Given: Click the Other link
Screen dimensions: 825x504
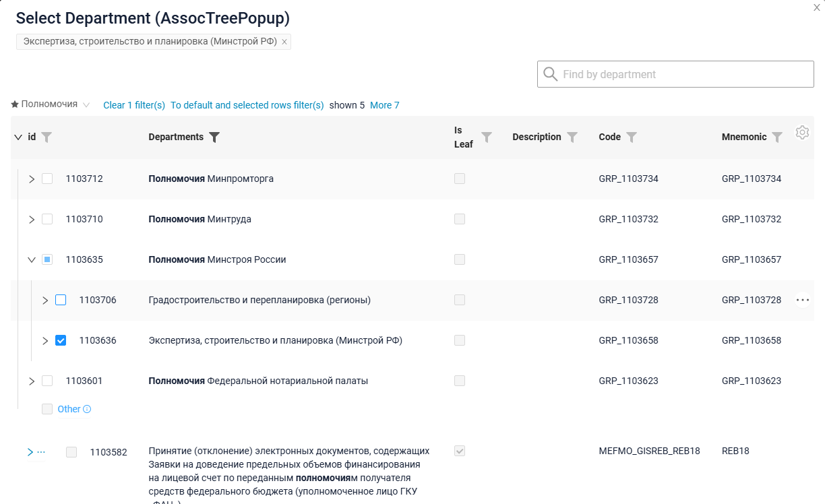Looking at the screenshot, I should pyautogui.click(x=69, y=409).
